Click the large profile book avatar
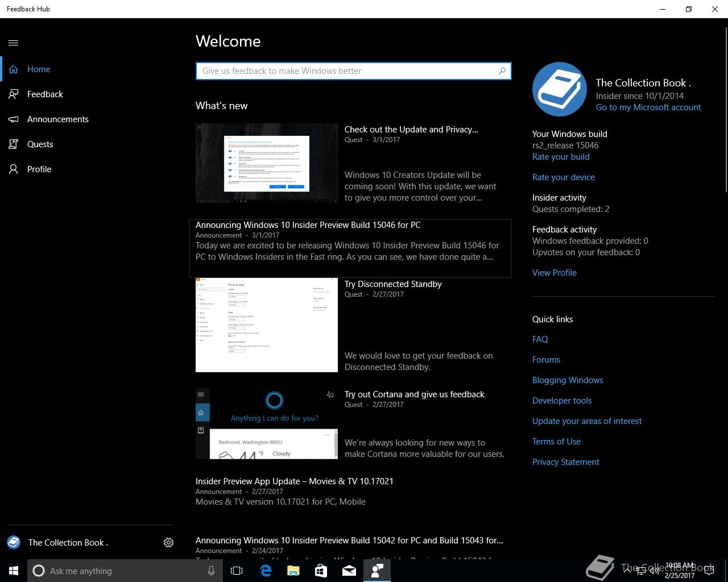Image resolution: width=728 pixels, height=582 pixels. [x=560, y=89]
